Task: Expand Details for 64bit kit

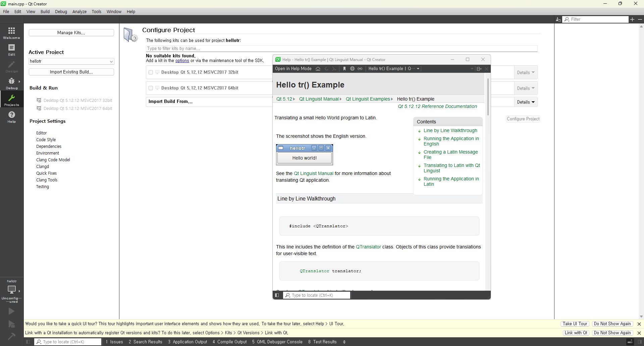Action: pos(526,88)
